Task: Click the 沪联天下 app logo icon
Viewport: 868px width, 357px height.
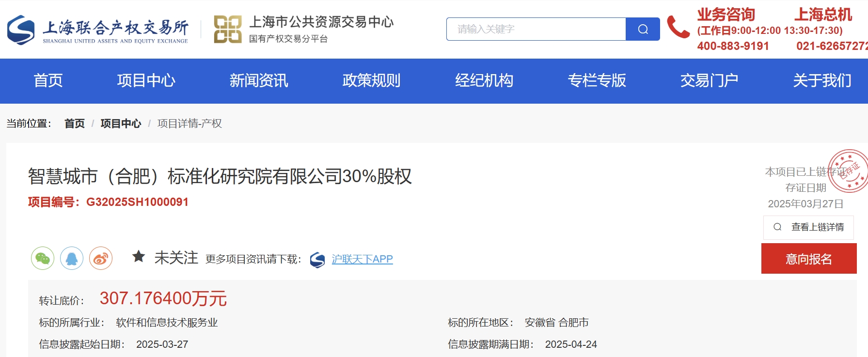Action: tap(317, 260)
